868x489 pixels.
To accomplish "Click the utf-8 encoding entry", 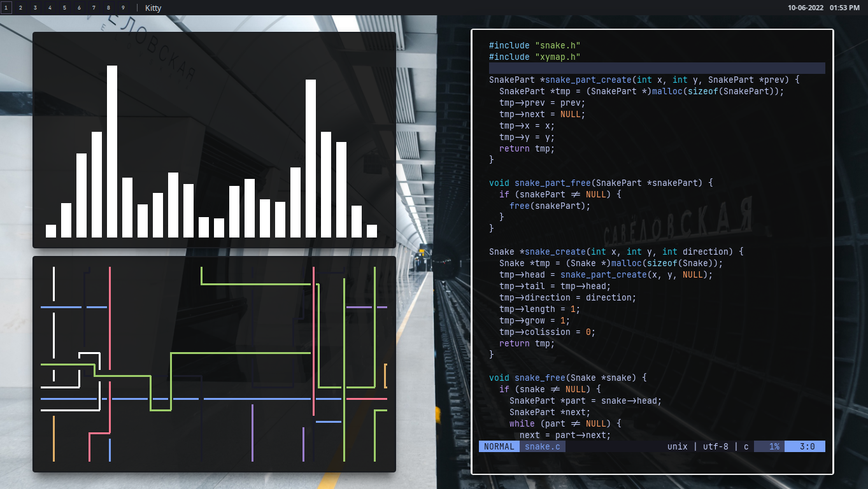I will 716,446.
